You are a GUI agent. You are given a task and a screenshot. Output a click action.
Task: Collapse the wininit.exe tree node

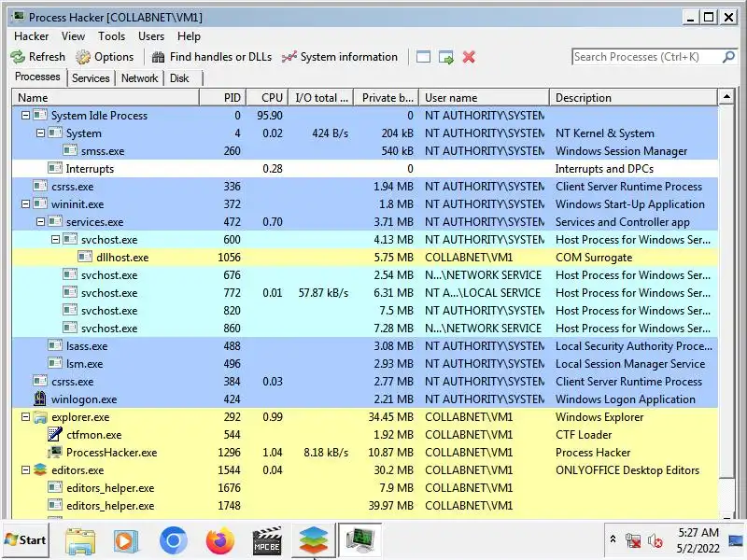click(x=26, y=203)
